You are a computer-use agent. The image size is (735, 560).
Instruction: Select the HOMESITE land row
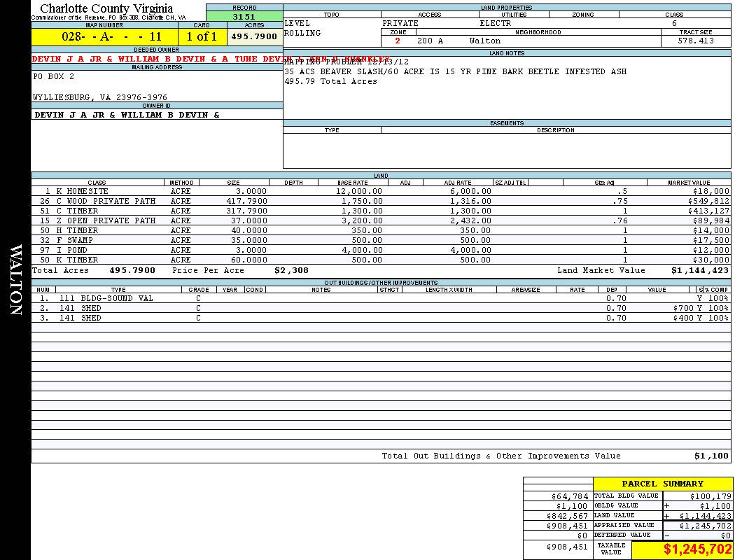(x=87, y=191)
